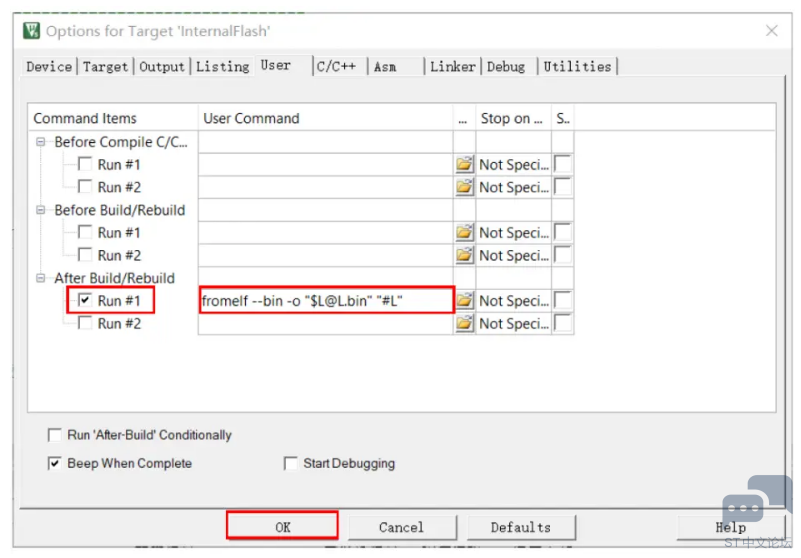The width and height of the screenshot is (801, 558).
Task: Open Stop on dropdown for Before Compile Run #1
Action: click(513, 165)
